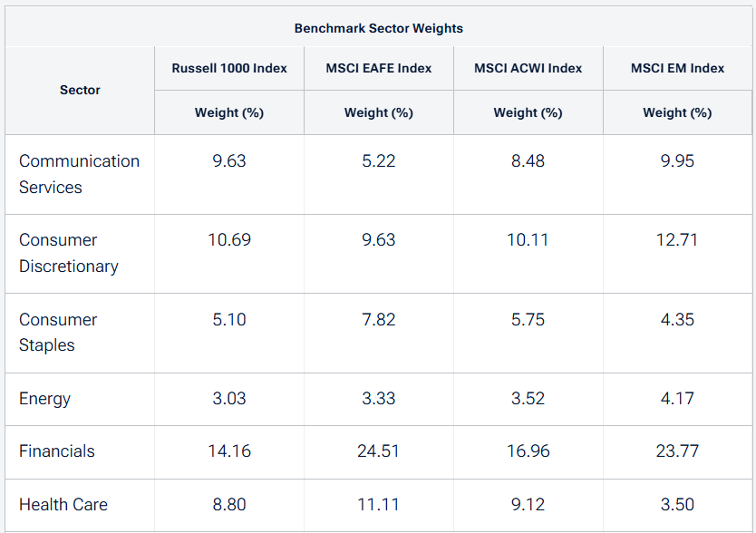Click the MSCI EAFE Financials value 24.51

(379, 451)
